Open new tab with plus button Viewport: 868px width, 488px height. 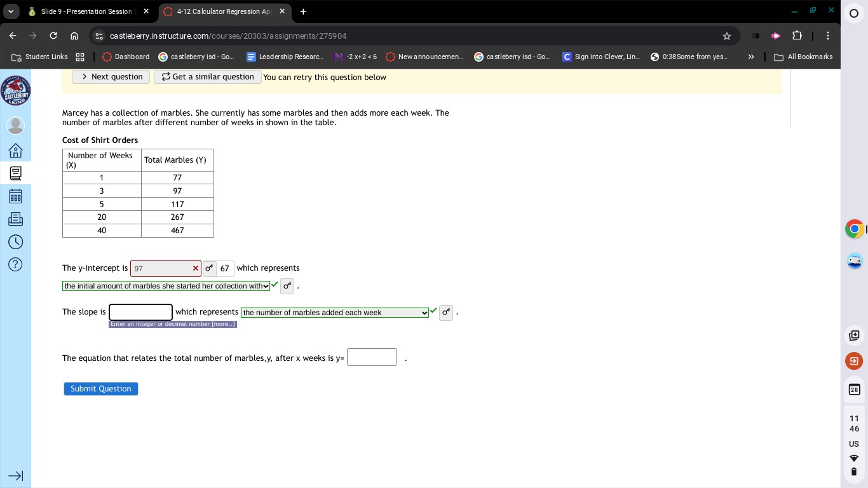pyautogui.click(x=303, y=11)
